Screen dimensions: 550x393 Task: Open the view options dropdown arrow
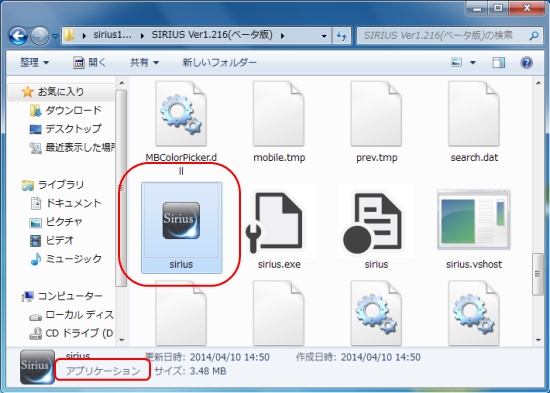[473, 62]
